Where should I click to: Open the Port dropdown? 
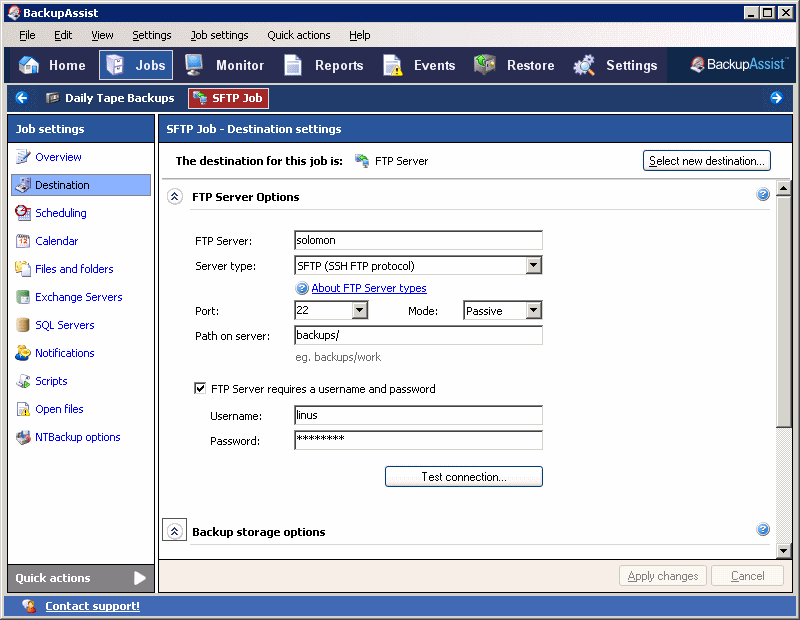(x=360, y=310)
